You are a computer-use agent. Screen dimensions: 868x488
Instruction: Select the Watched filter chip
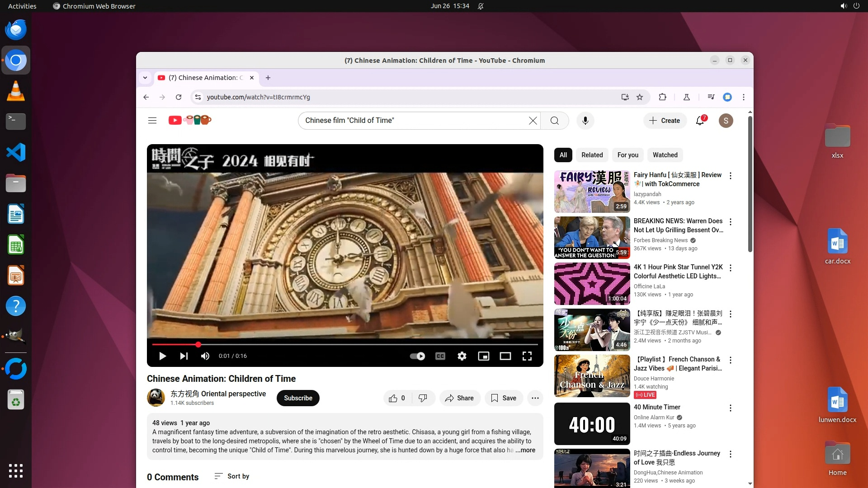665,155
